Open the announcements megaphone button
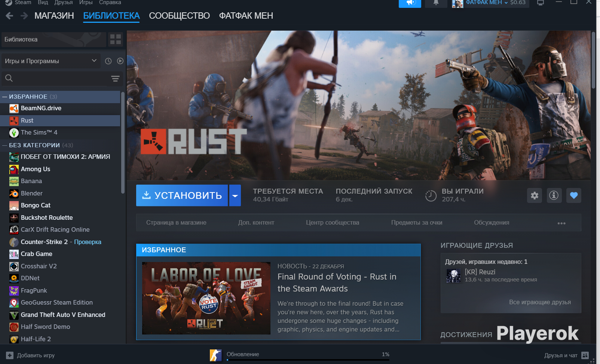 [x=410, y=3]
